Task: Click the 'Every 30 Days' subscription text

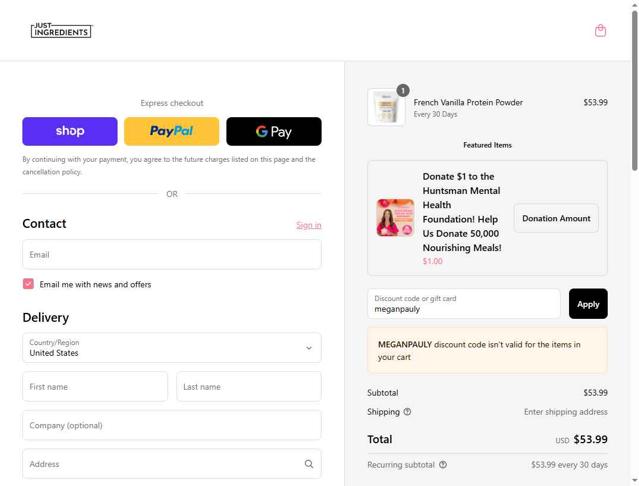Action: coord(435,114)
